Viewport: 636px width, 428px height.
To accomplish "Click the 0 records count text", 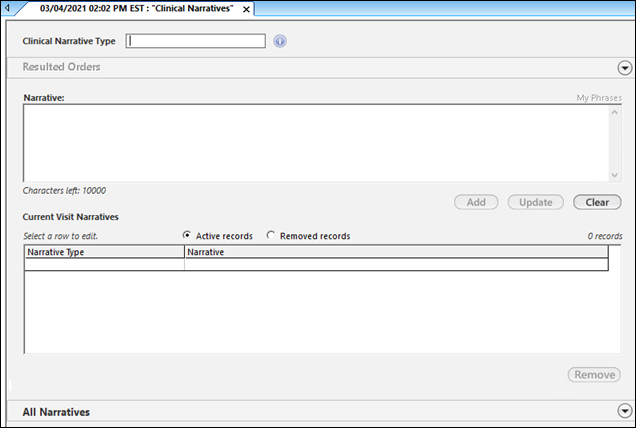I will click(605, 236).
